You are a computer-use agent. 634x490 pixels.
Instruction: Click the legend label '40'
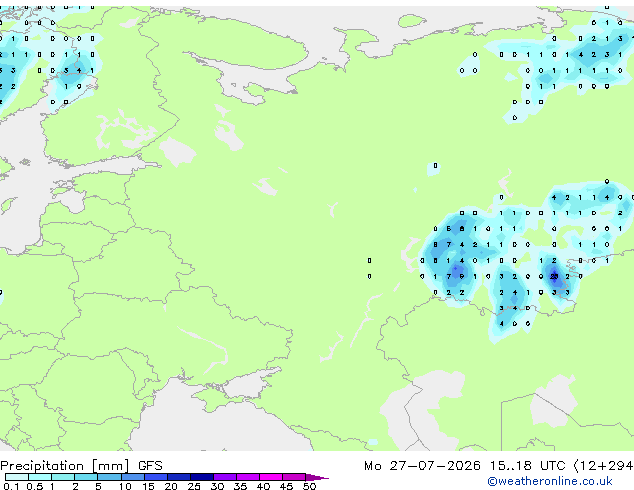click(263, 486)
